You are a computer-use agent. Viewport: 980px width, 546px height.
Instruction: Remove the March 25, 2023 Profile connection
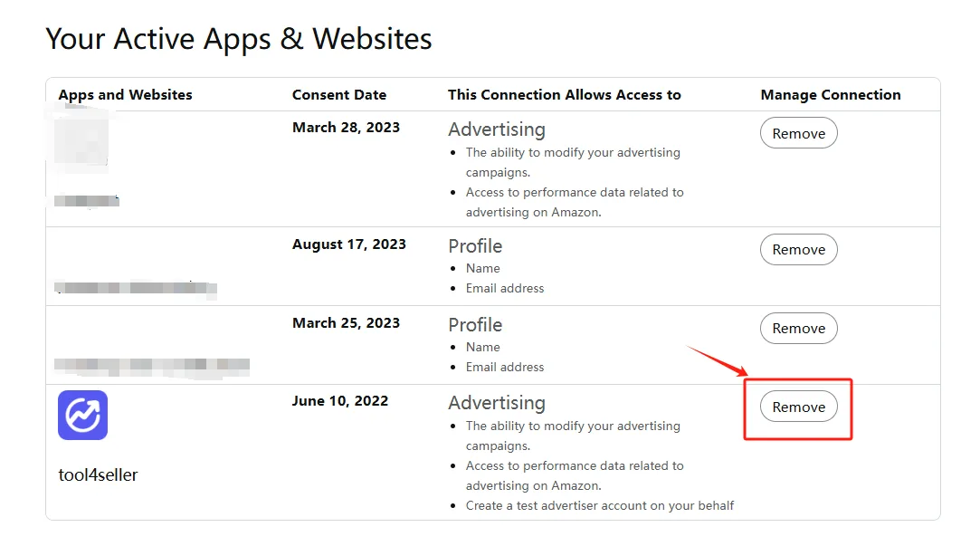(x=799, y=329)
